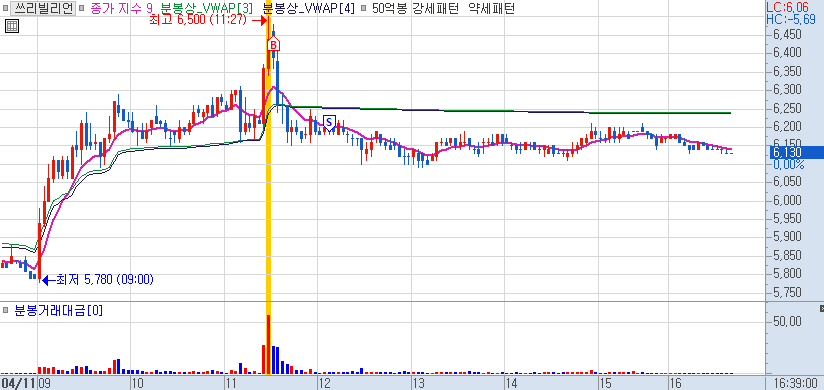824x390 pixels.
Task: Click the 6,200 price axis label
Action: 787,127
